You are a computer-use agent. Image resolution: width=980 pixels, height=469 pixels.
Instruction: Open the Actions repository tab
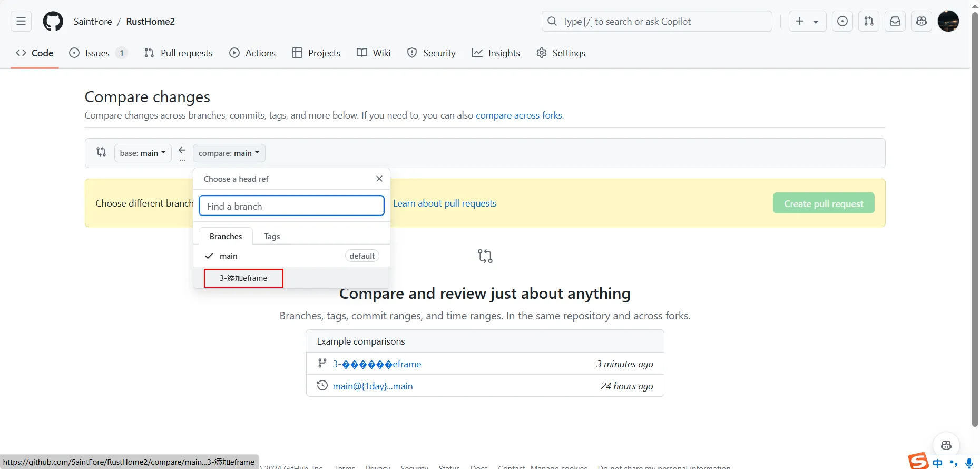point(252,53)
